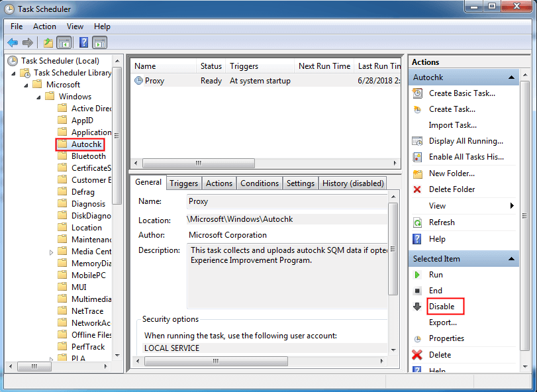Click the red X Delete Folder icon

(x=417, y=189)
